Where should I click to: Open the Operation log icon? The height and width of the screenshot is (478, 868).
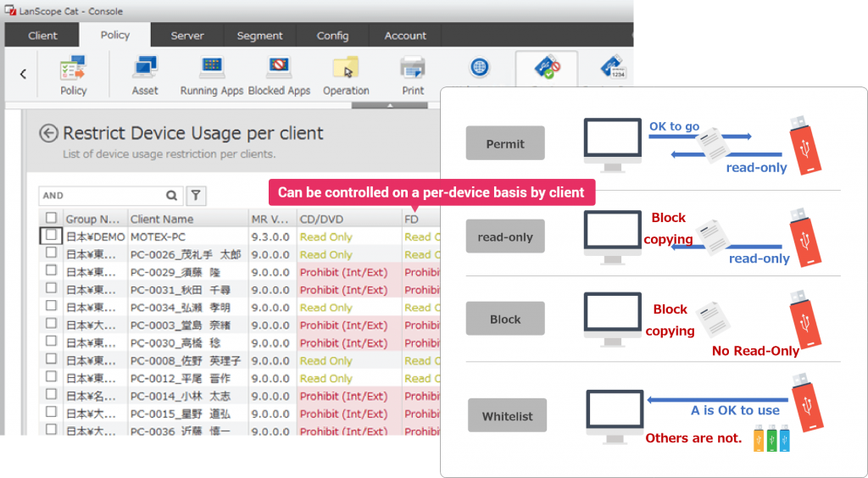346,75
